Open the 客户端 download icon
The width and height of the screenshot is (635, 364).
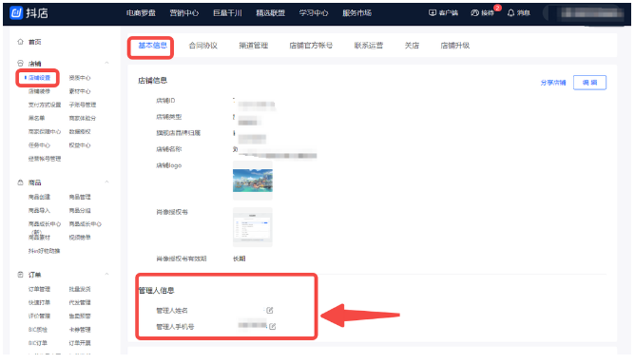point(433,13)
